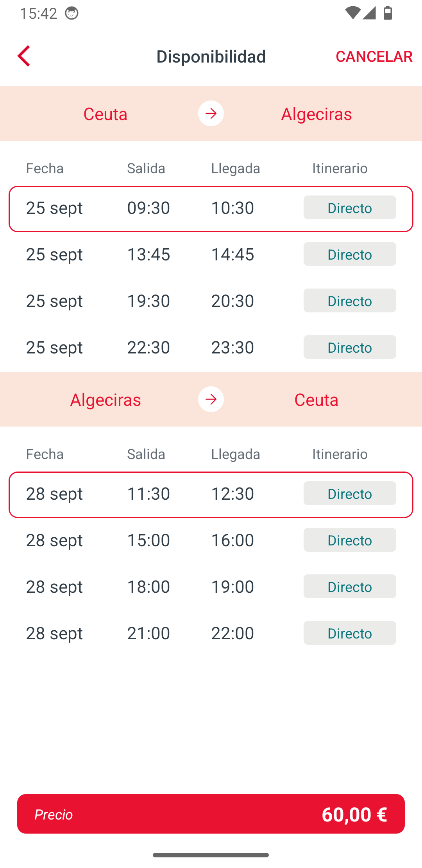The image size is (422, 868).
Task: Select the 13:45 departure on 25 sept
Action: coord(211,254)
